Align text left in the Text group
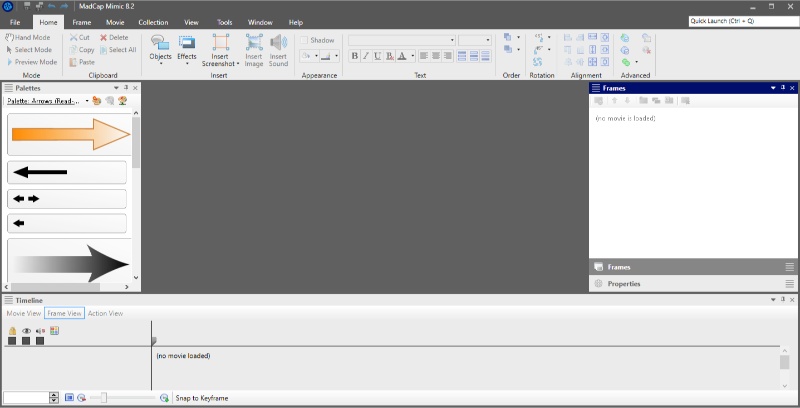800x408 pixels. coord(424,56)
